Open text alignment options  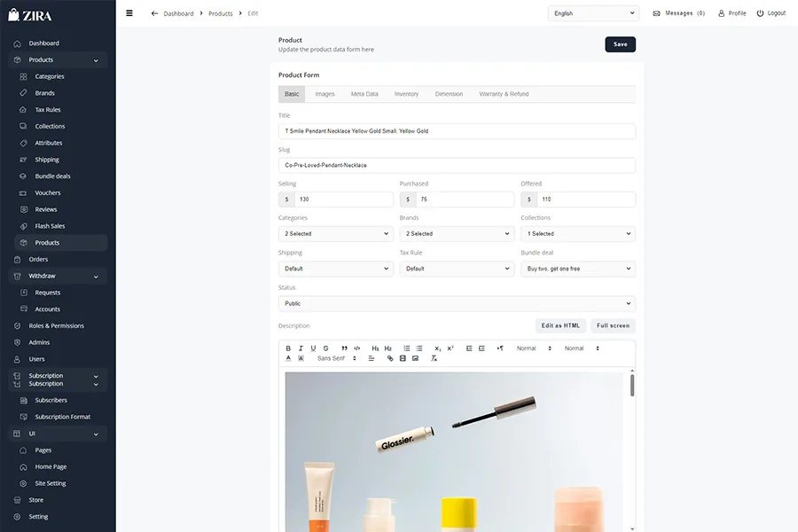(371, 358)
